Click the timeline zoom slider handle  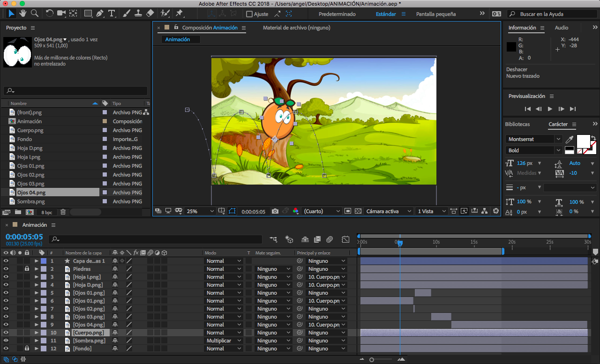[372, 360]
